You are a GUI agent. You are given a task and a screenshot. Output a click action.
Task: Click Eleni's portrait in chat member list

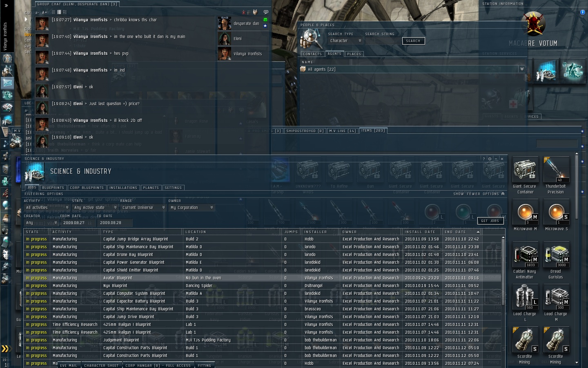tap(225, 38)
